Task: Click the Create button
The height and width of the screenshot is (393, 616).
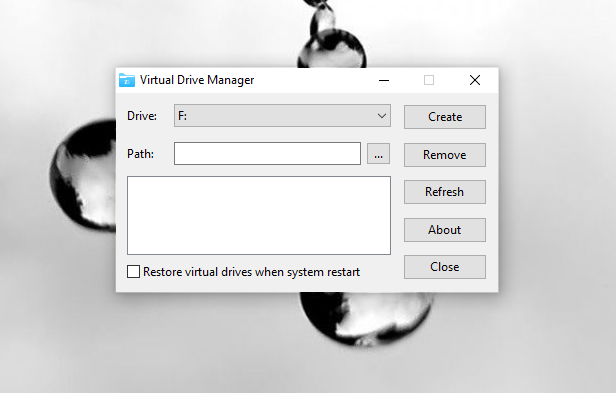Action: 445,117
